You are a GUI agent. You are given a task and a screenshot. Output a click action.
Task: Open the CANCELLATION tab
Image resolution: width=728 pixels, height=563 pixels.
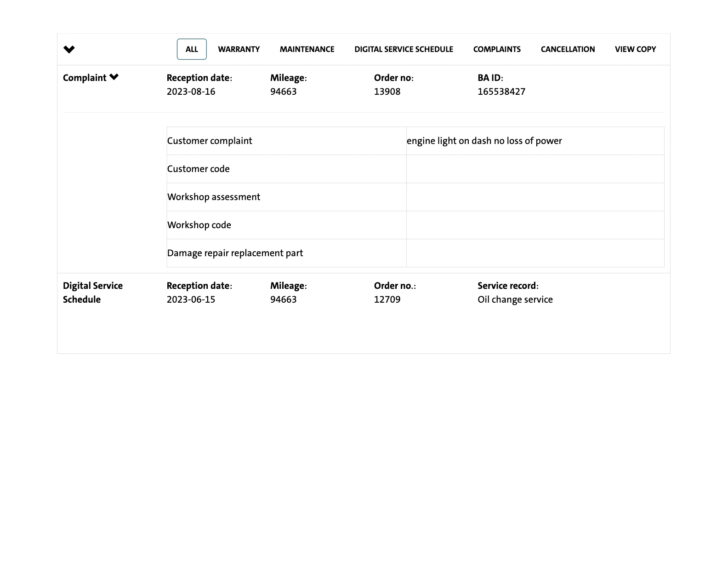tap(568, 49)
